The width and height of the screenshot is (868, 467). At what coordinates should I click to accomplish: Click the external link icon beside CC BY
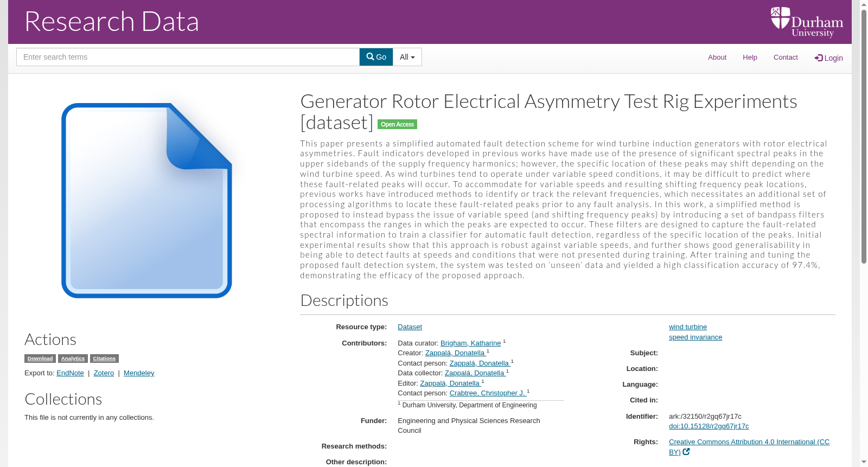click(x=686, y=452)
